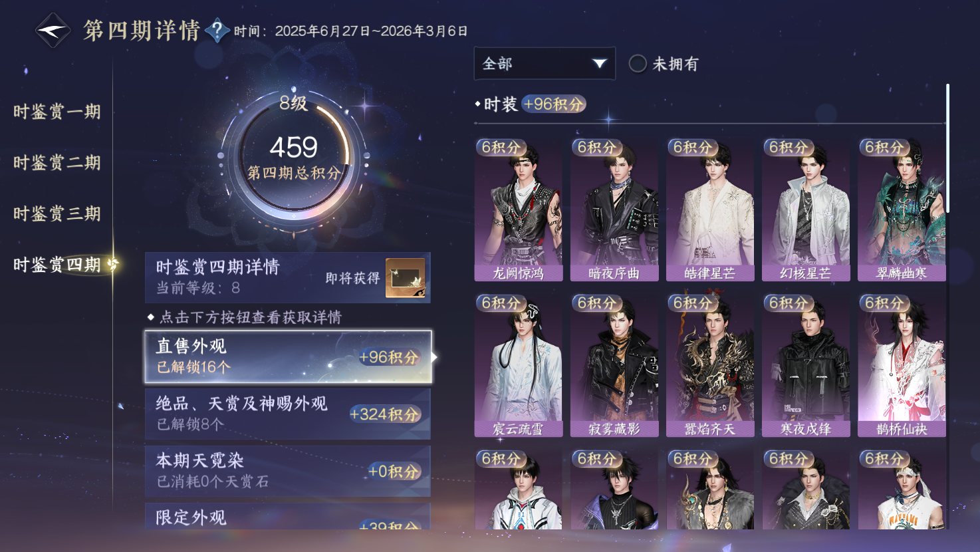Viewport: 980px width, 552px height.
Task: Toggle the 未拥有 filter radio button
Action: tap(638, 64)
